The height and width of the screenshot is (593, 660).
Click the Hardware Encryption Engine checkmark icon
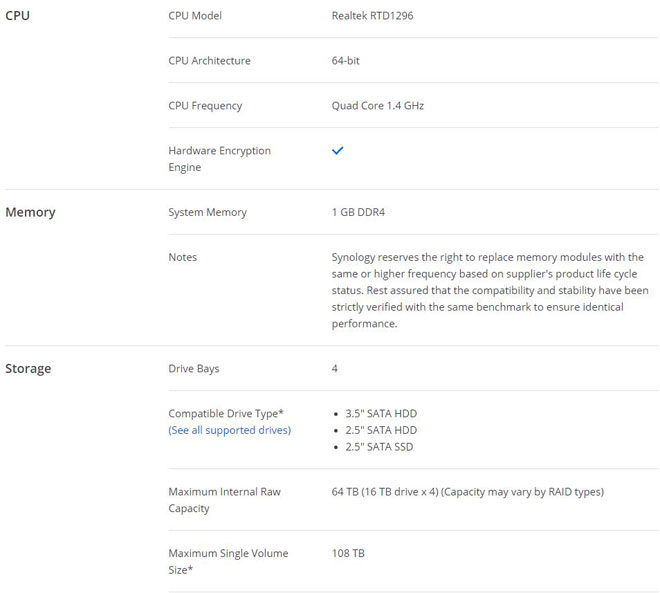pos(338,150)
